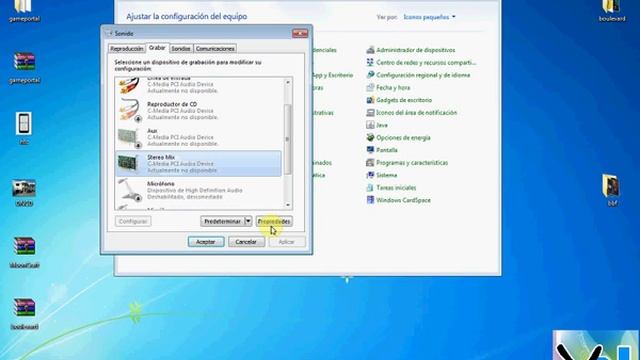Open the Sistema icon

[370, 175]
